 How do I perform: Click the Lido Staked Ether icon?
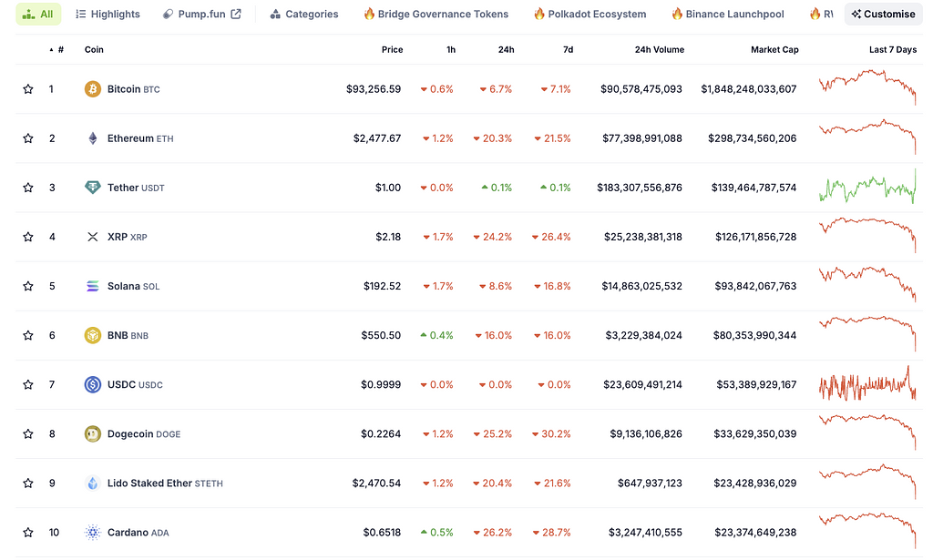92,483
